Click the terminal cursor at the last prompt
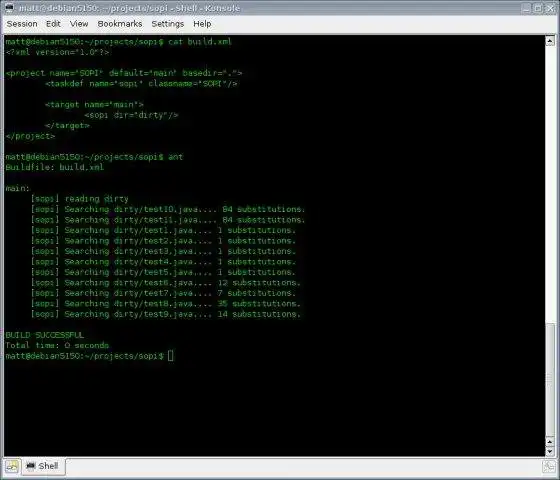 click(171, 356)
